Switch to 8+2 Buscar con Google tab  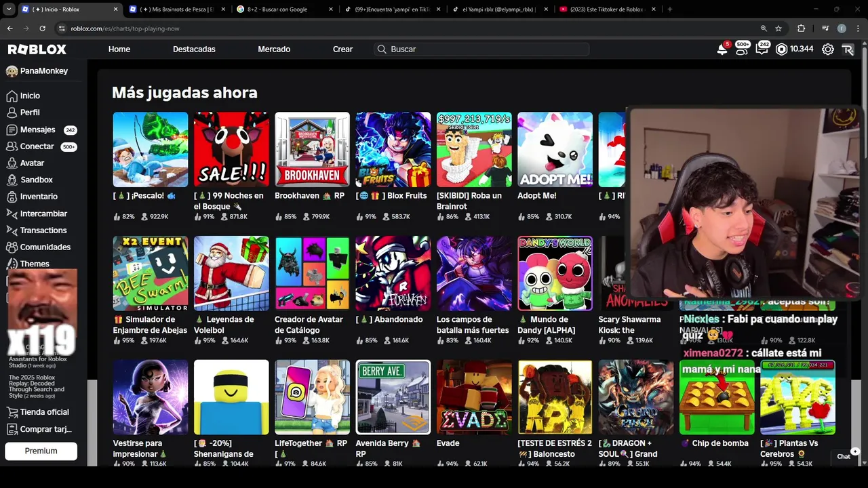tap(283, 9)
